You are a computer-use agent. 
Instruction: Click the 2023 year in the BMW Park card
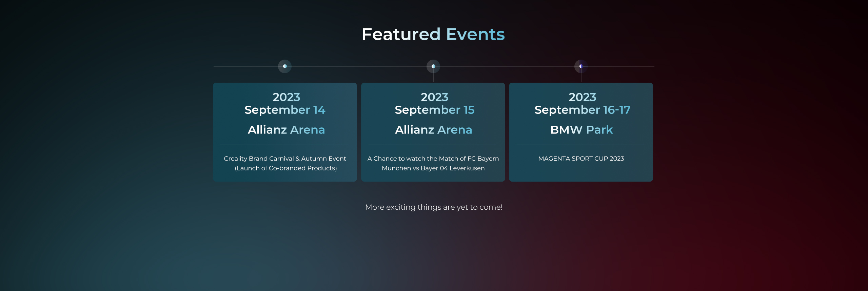[582, 97]
